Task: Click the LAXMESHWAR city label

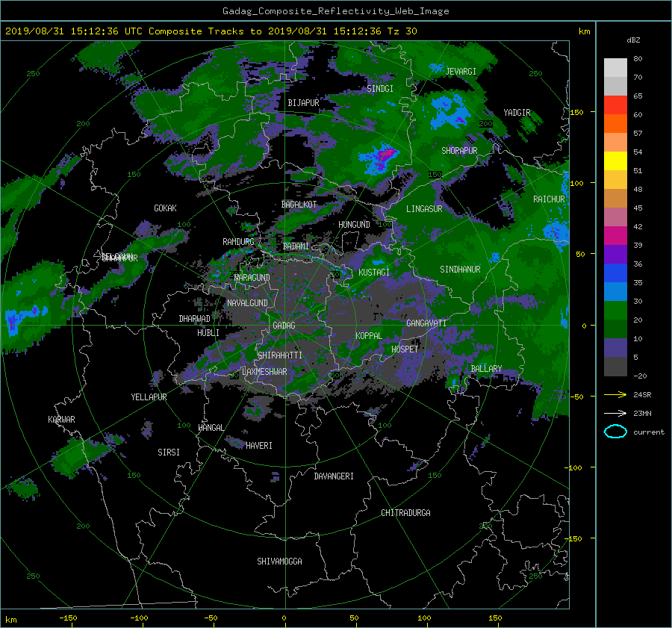Action: click(x=264, y=372)
